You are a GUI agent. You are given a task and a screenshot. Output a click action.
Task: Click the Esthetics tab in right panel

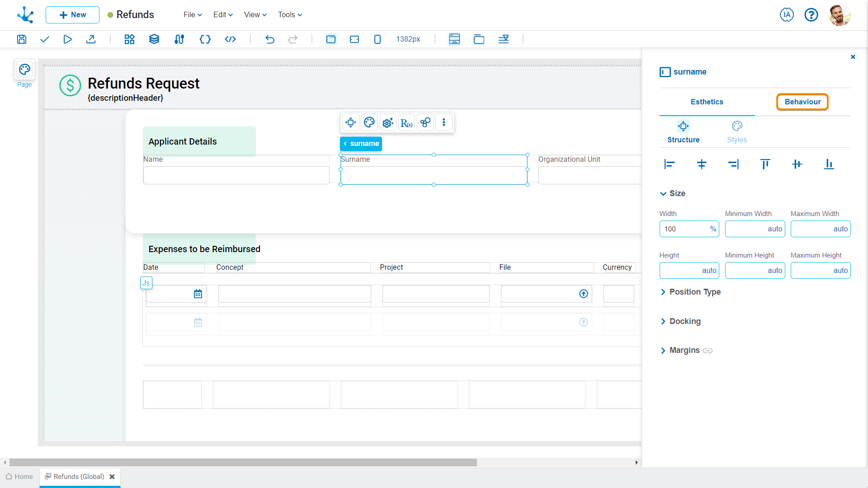pyautogui.click(x=707, y=102)
